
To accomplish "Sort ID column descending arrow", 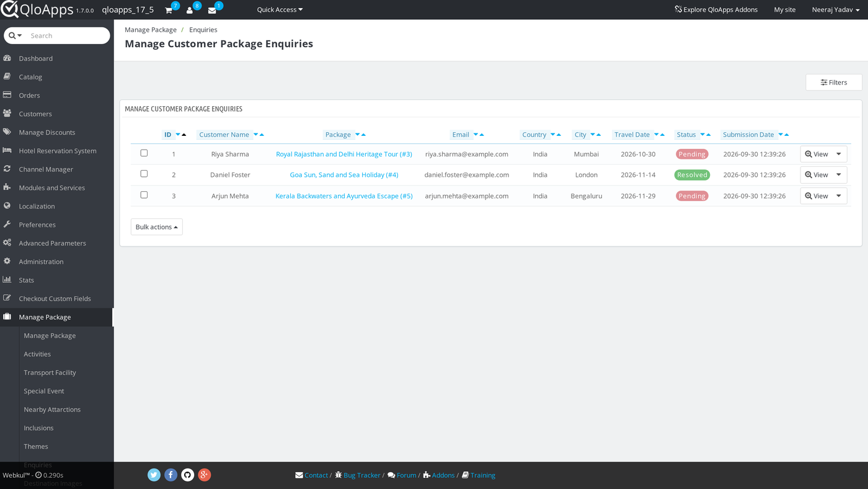I will (x=178, y=135).
